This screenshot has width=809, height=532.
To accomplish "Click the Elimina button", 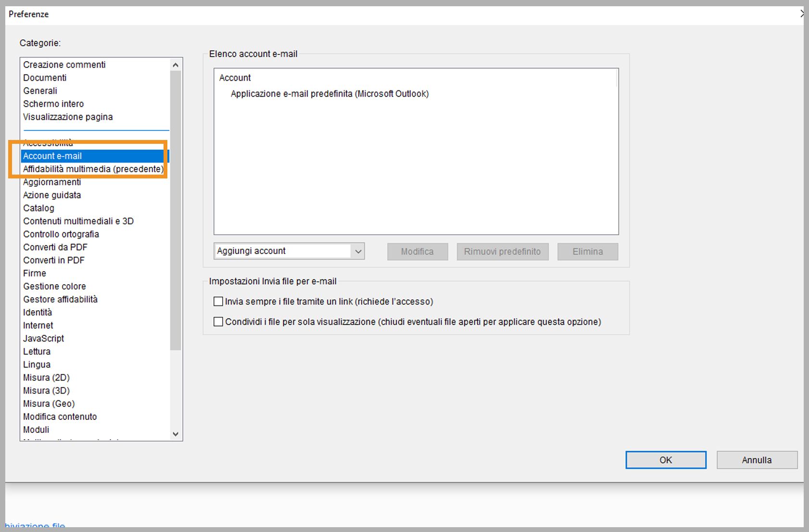I will (587, 251).
